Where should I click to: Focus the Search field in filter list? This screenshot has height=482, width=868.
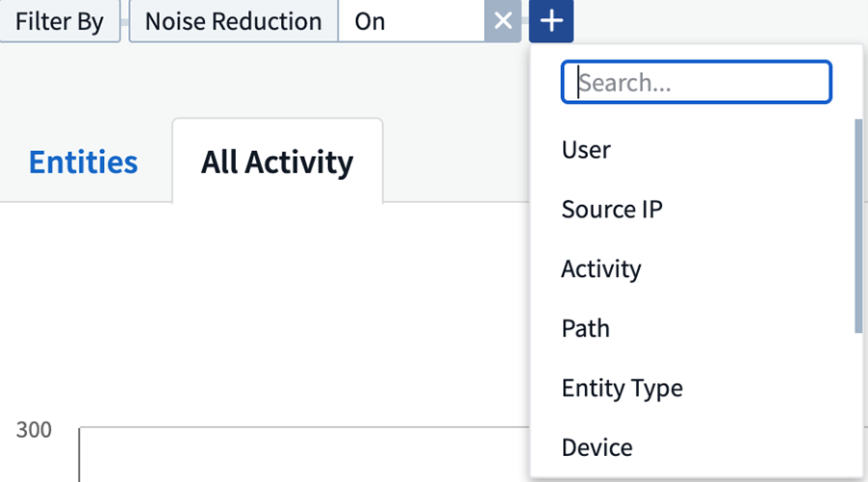click(696, 83)
